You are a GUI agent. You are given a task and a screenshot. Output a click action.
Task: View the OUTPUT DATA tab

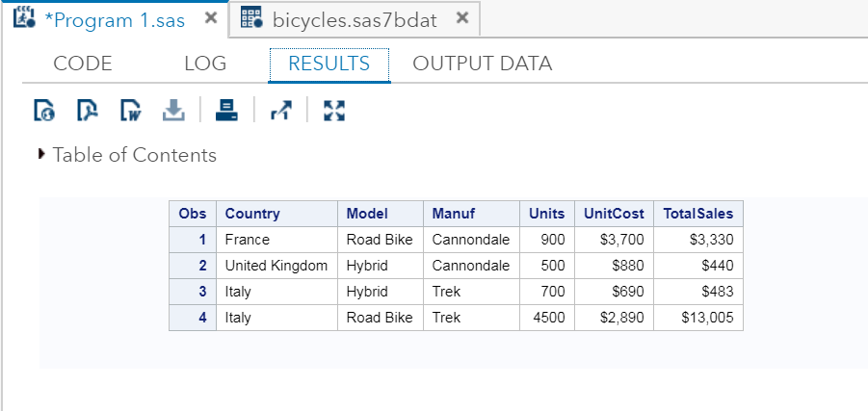482,64
